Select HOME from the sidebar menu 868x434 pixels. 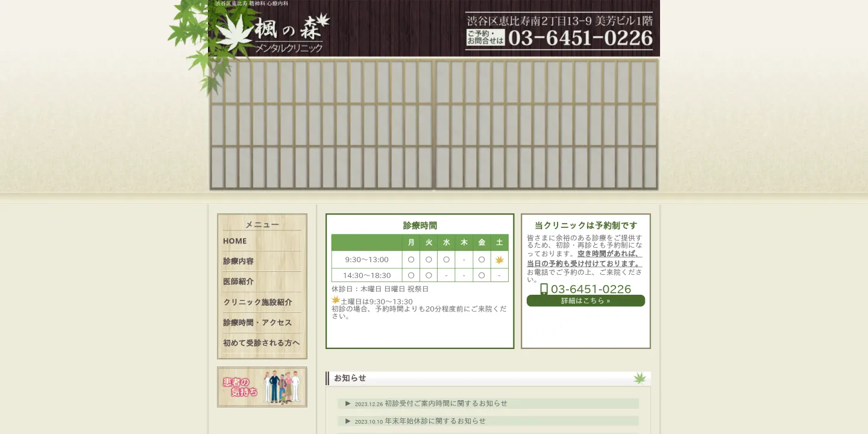point(234,241)
